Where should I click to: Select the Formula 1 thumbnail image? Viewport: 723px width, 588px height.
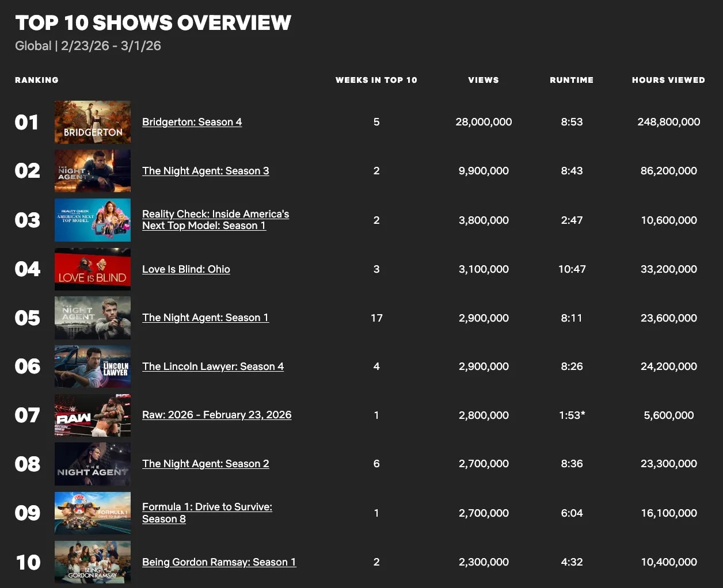93,513
